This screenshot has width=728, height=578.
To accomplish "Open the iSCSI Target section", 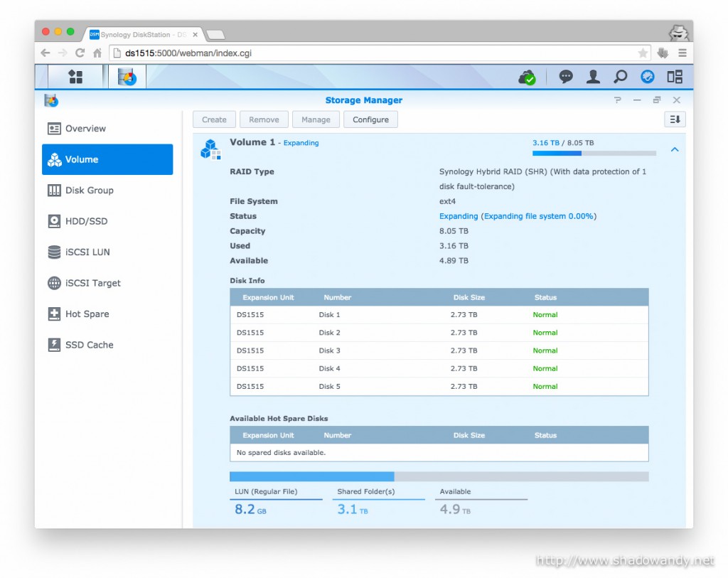I will tap(107, 283).
